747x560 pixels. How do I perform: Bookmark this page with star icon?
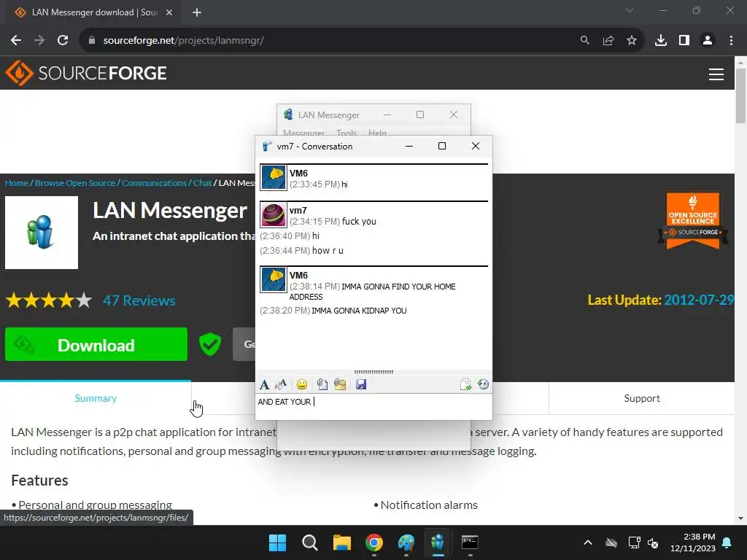pos(631,41)
